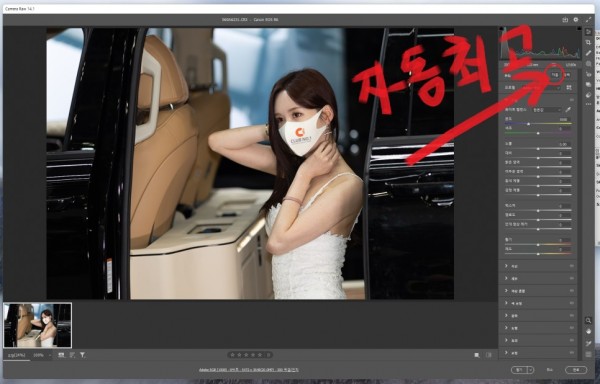Open the Red Eye removal tool
600x384 pixels.
click(x=589, y=74)
